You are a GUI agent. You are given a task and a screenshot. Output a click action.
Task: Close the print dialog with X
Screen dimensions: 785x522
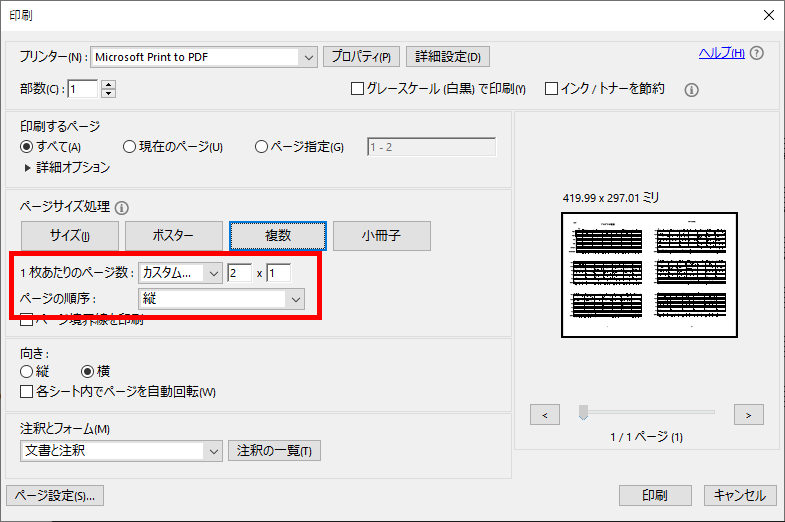769,15
